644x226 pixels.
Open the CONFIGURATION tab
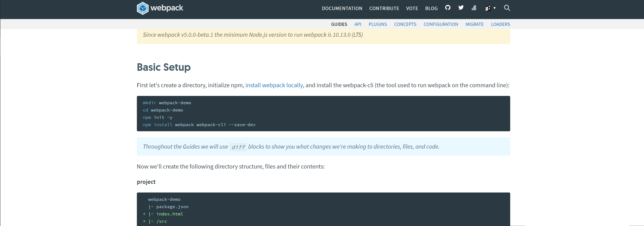441,24
